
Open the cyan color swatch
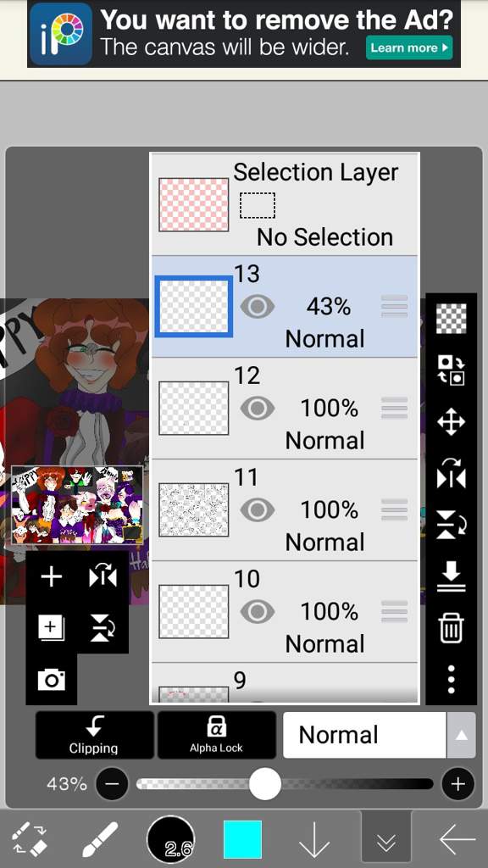coord(242,840)
